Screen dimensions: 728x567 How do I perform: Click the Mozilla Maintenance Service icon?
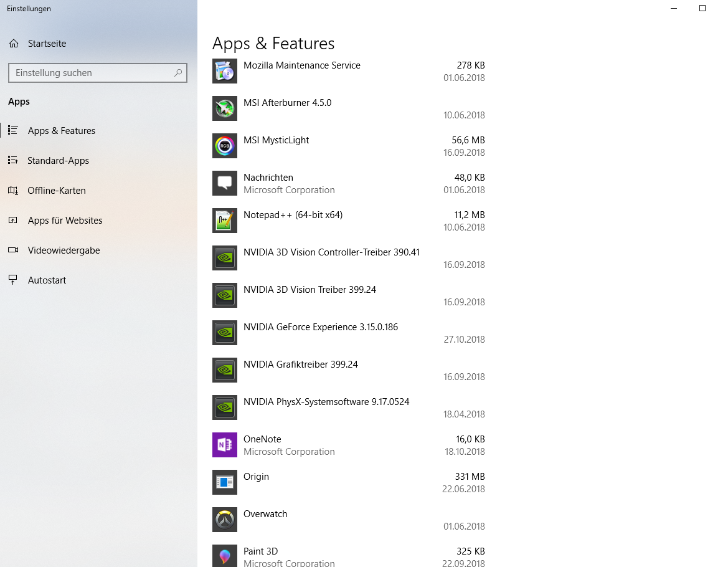click(225, 71)
